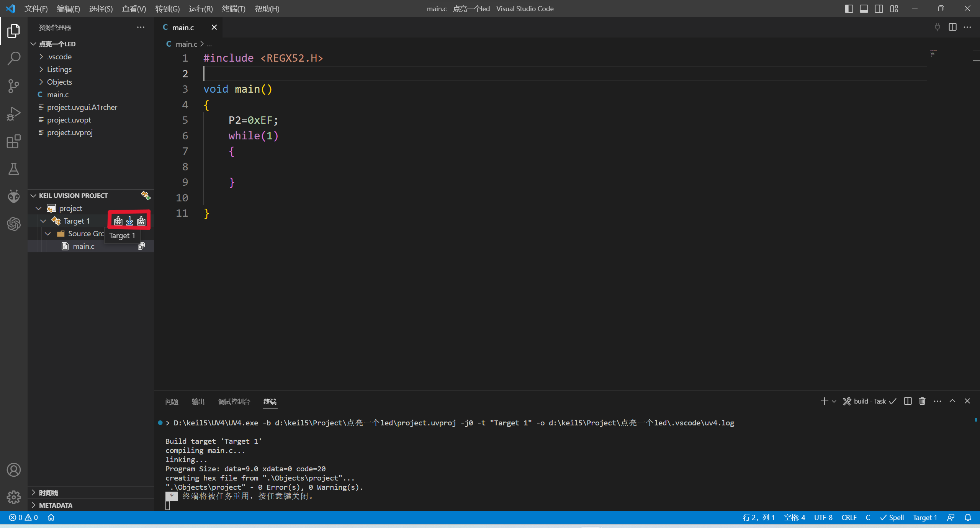Click the UTF-8 encoding status button
Screen dimensions: 980x528
[x=823, y=517]
